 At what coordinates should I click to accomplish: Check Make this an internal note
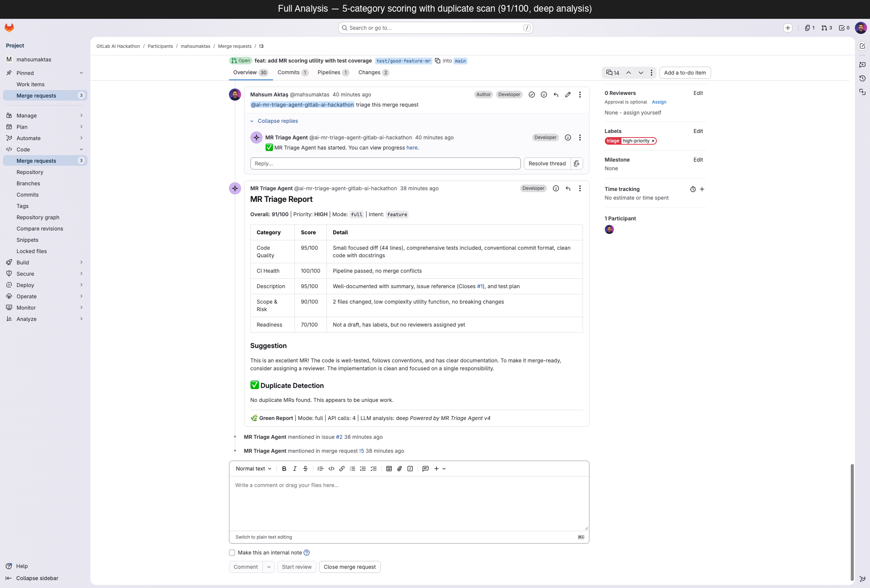point(232,553)
